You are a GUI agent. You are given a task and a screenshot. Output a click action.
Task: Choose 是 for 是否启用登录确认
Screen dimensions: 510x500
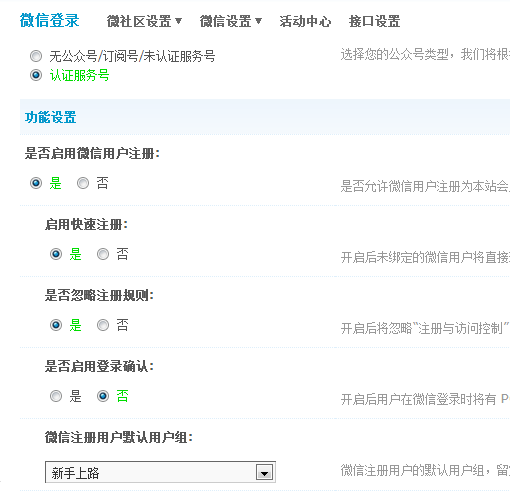point(56,396)
